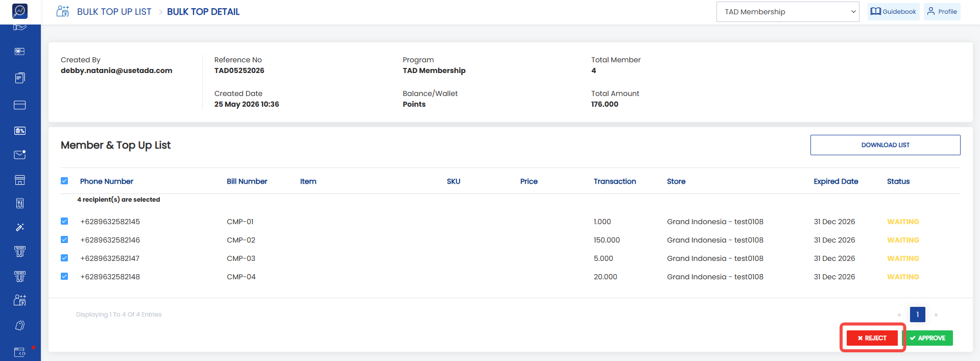The image size is (980, 361).
Task: Go back to BULK TOP UP LIST breadcrumb
Action: [114, 12]
